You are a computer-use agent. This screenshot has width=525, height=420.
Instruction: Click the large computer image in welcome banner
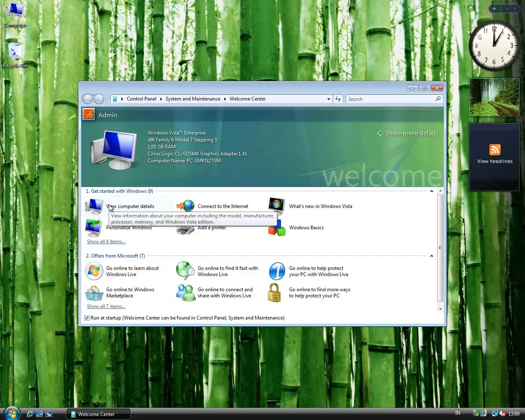[114, 150]
